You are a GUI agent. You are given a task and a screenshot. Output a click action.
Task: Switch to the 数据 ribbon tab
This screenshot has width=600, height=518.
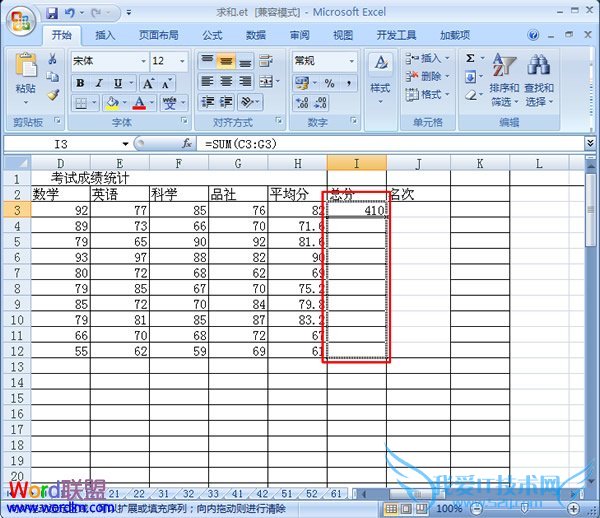256,36
